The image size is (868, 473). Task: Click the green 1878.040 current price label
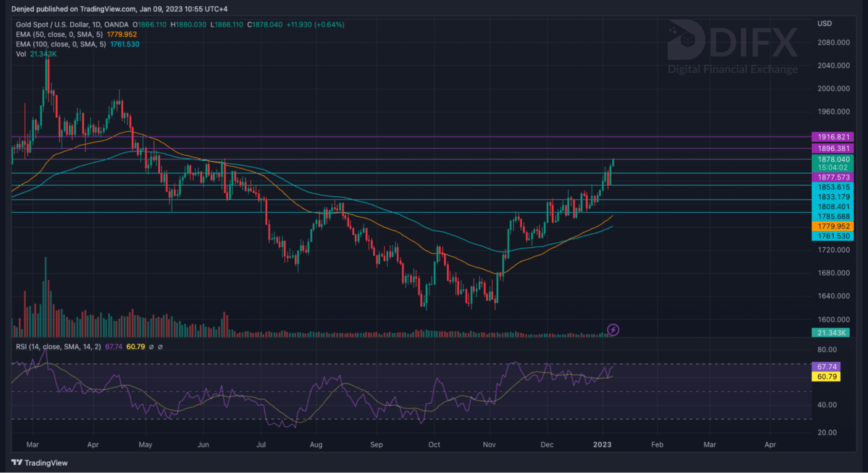tap(832, 160)
